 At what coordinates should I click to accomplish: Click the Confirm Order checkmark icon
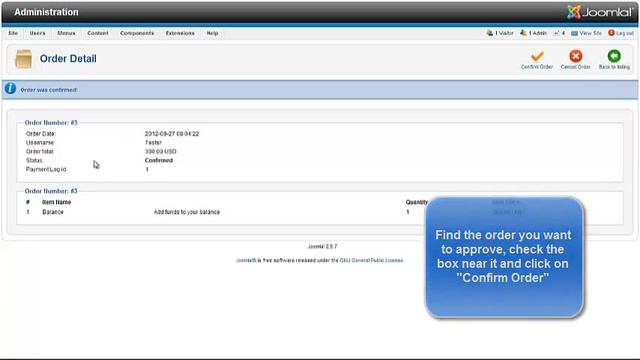tap(537, 56)
